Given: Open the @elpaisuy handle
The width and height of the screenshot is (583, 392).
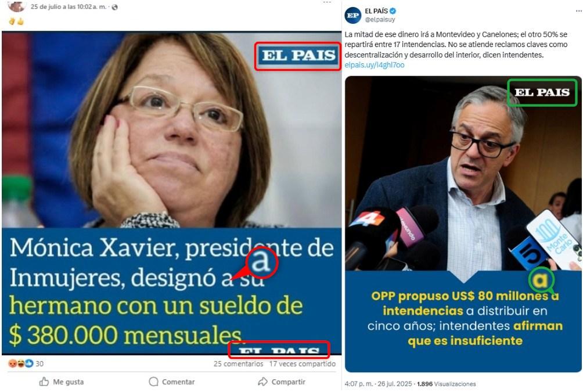Looking at the screenshot, I should click(380, 19).
